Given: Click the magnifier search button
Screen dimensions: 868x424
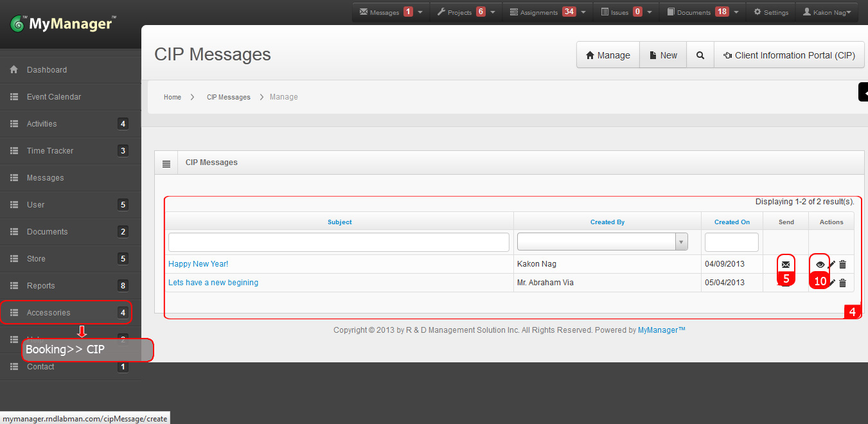Looking at the screenshot, I should (700, 55).
